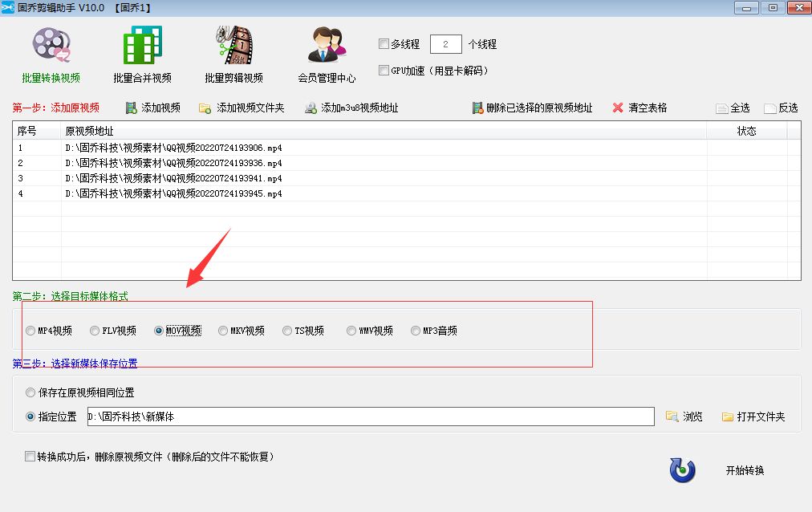Select MP4视频 format radio button
This screenshot has width=812, height=512.
(30, 331)
